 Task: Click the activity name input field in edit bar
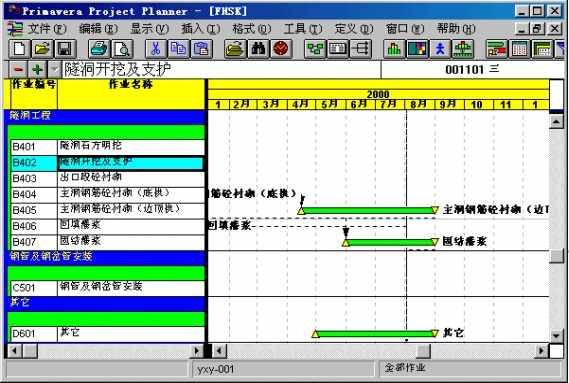point(222,69)
